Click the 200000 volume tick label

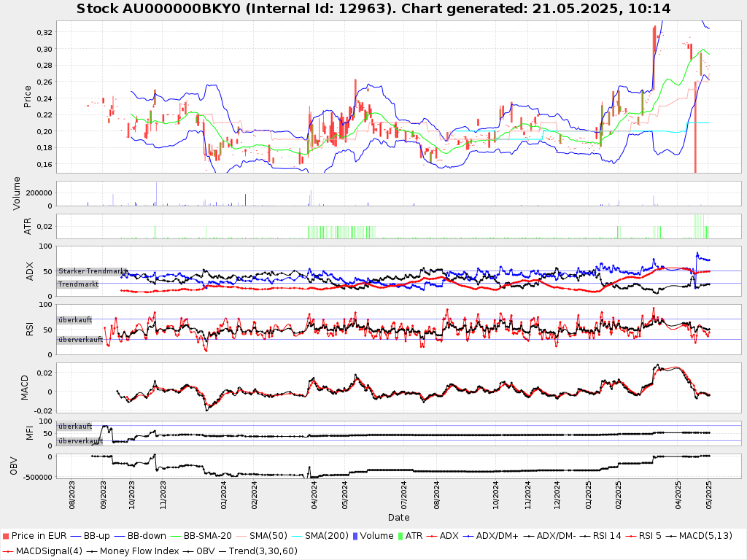click(39, 192)
